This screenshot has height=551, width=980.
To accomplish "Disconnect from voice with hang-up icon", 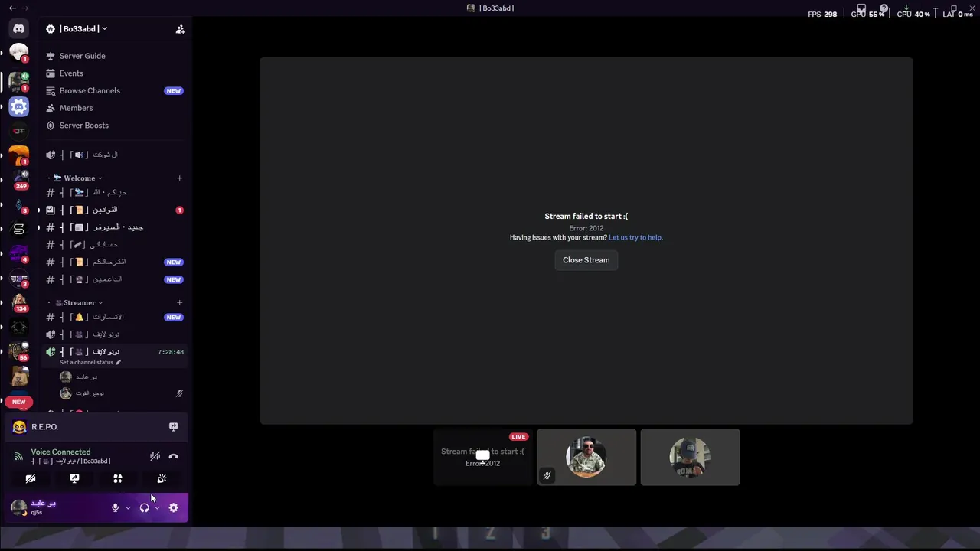I will pos(173,456).
